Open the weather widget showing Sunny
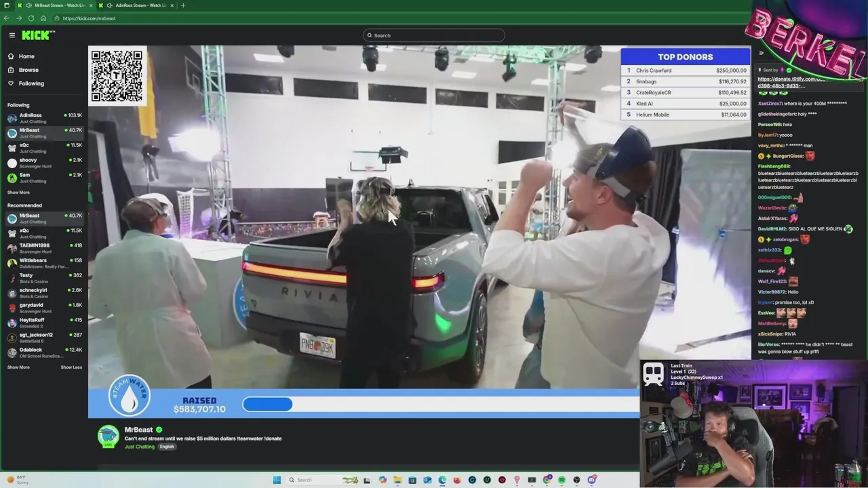The image size is (868, 488). click(x=19, y=480)
